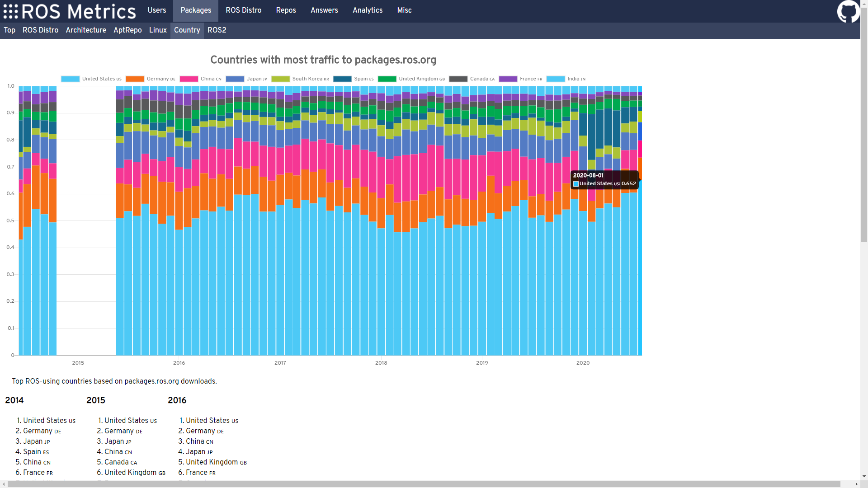
Task: Toggle United States legend swatch
Action: point(70,79)
